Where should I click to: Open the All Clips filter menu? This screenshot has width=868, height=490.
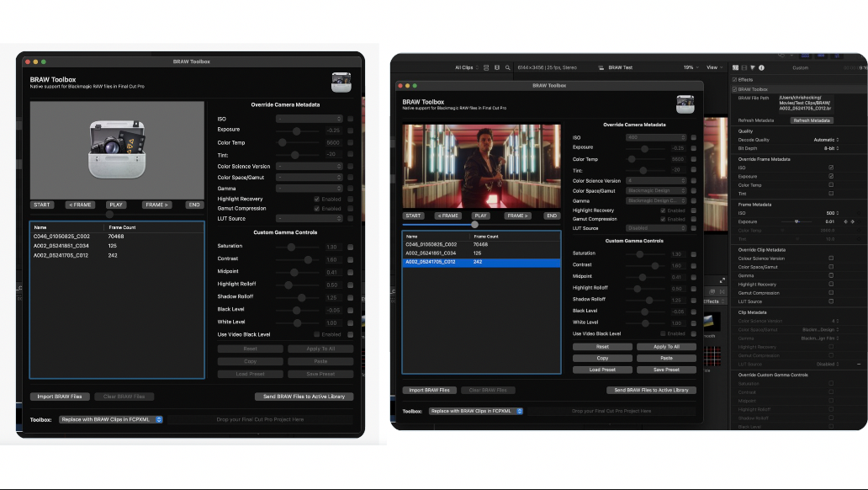(x=466, y=67)
